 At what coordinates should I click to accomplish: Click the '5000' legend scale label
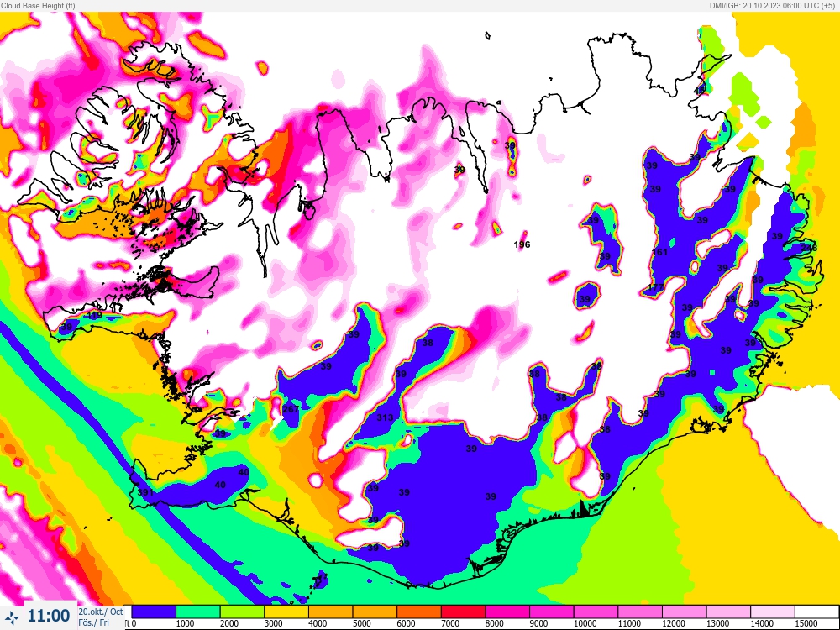click(361, 623)
